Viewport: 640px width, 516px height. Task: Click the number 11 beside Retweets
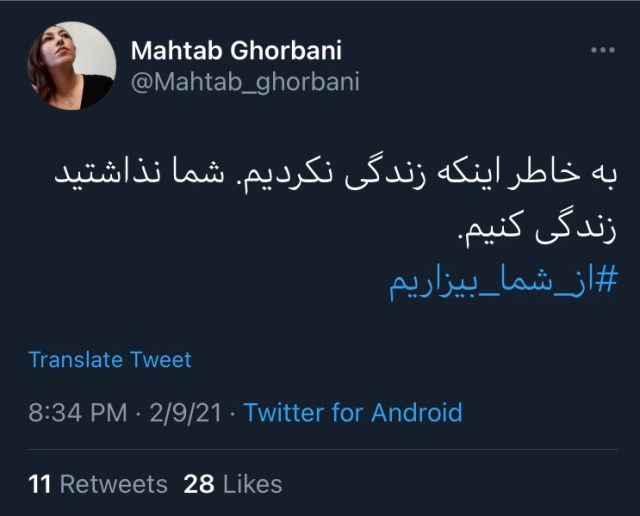40,484
